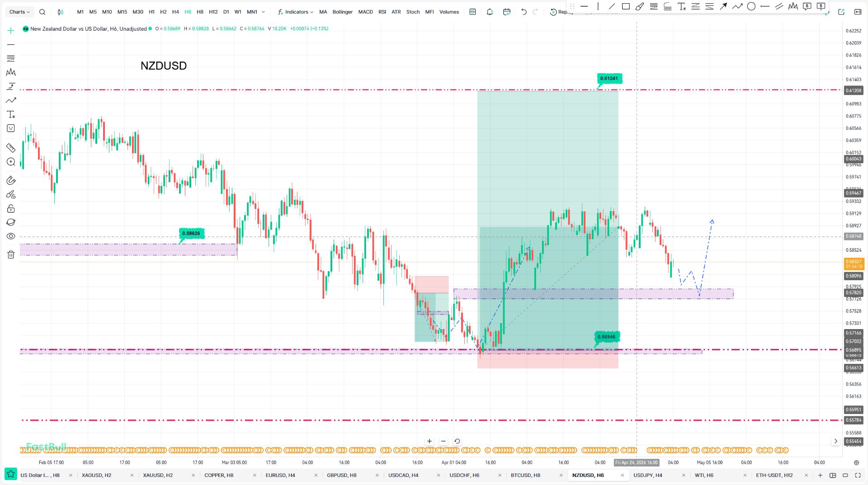This screenshot has width=868, height=485.
Task: Open the chart symbol search
Action: pyautogui.click(x=42, y=12)
